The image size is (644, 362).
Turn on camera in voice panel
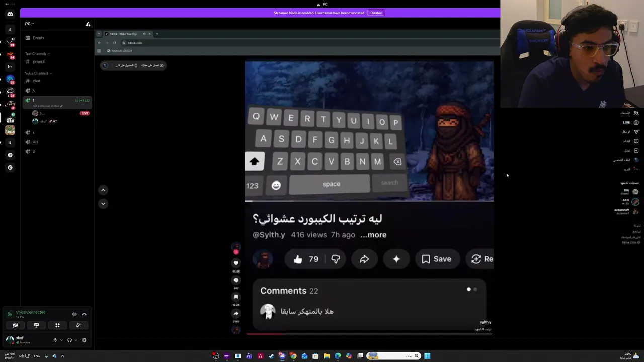15,325
